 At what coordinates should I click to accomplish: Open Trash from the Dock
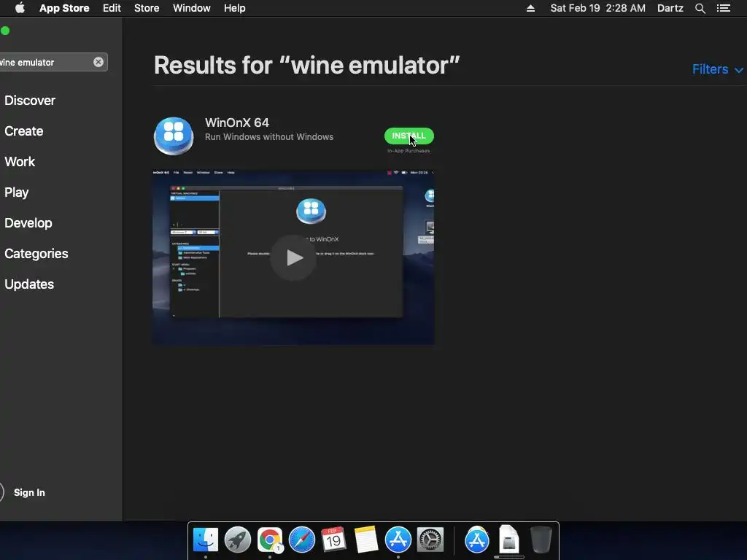[x=541, y=540]
